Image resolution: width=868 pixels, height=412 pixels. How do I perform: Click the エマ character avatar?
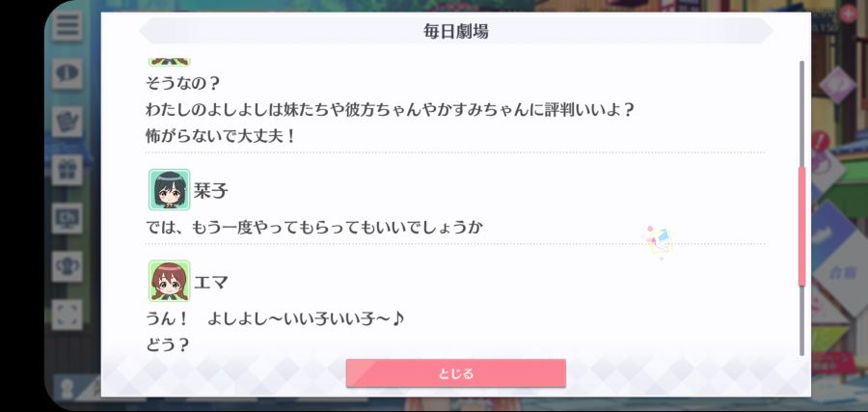click(x=169, y=281)
